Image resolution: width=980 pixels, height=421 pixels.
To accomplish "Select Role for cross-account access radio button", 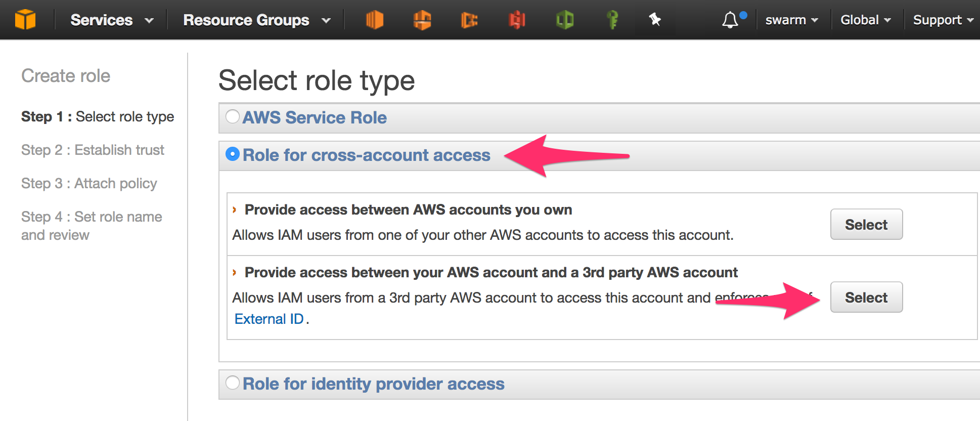I will tap(233, 154).
